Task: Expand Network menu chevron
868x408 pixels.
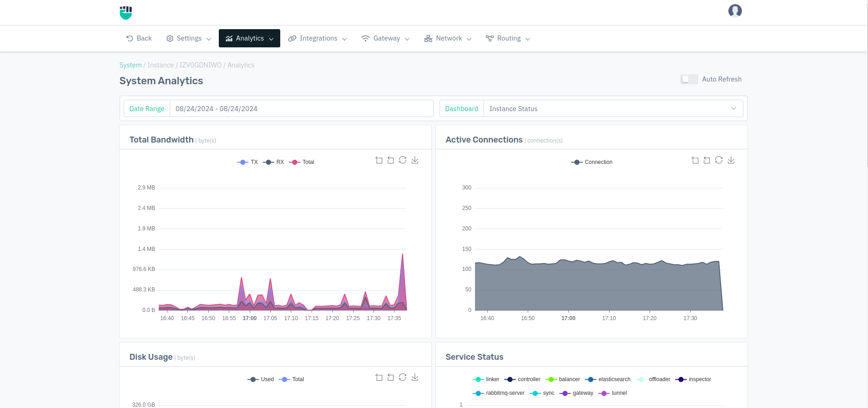Action: 469,39
